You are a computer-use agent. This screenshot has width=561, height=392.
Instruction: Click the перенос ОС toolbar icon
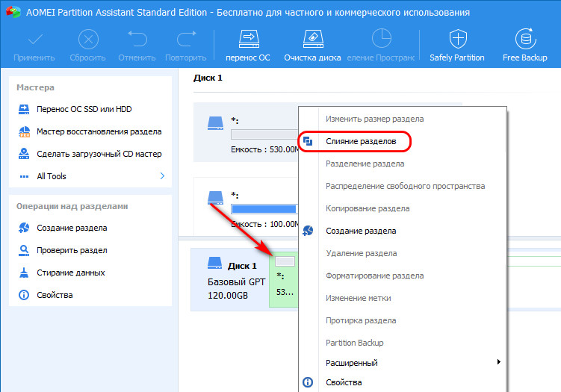249,39
